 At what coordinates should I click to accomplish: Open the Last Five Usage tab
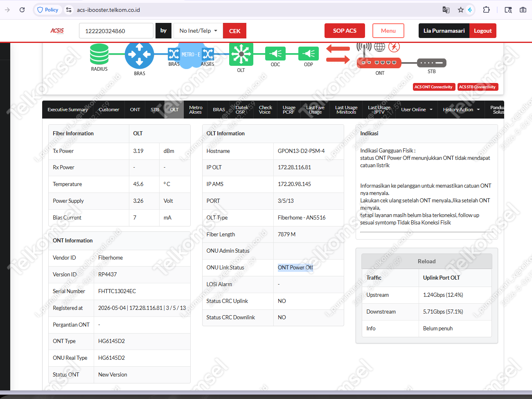[x=315, y=110]
